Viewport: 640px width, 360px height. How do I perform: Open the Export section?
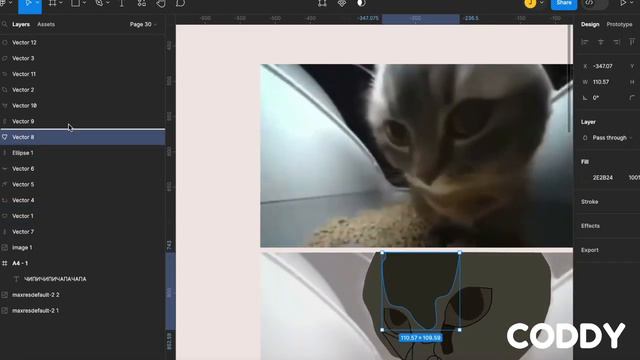[590, 250]
